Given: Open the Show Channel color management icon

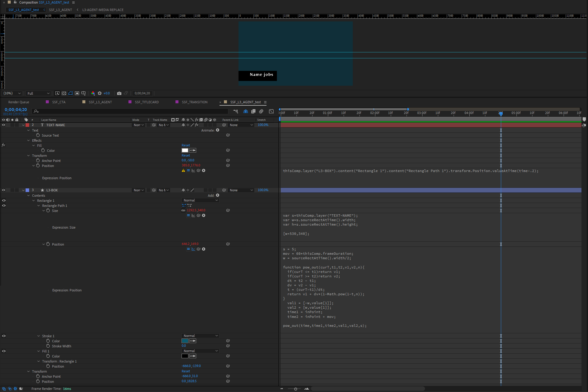Looking at the screenshot, I should point(93,93).
